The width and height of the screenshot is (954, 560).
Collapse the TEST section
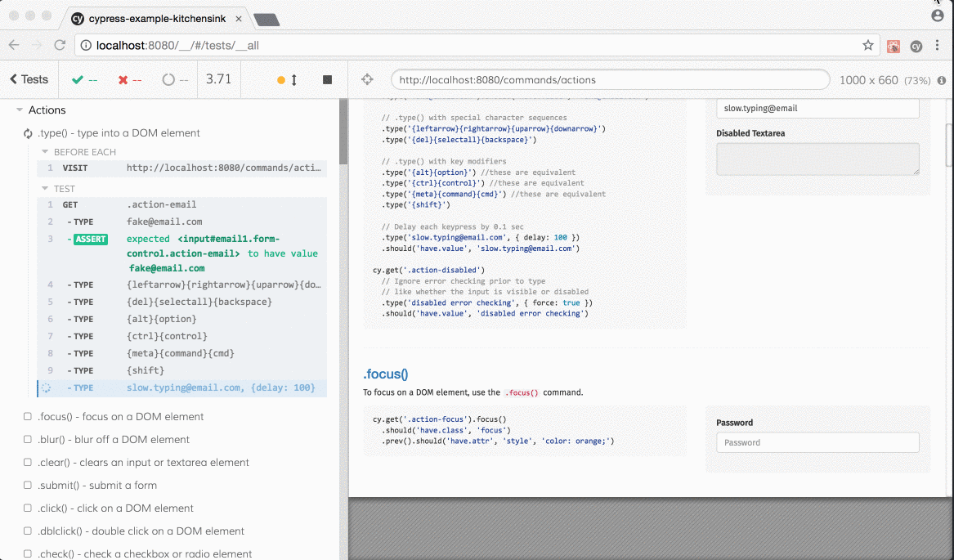(44, 189)
